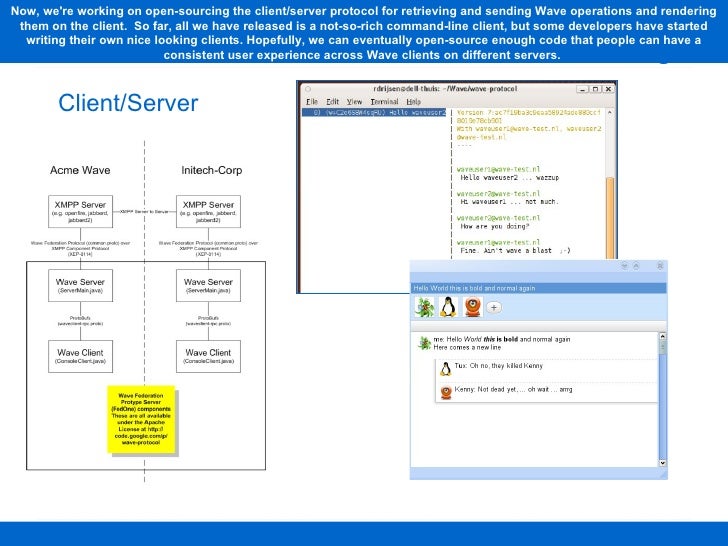Click the rightmost wave panel header icon
728x546 pixels.
click(660, 266)
